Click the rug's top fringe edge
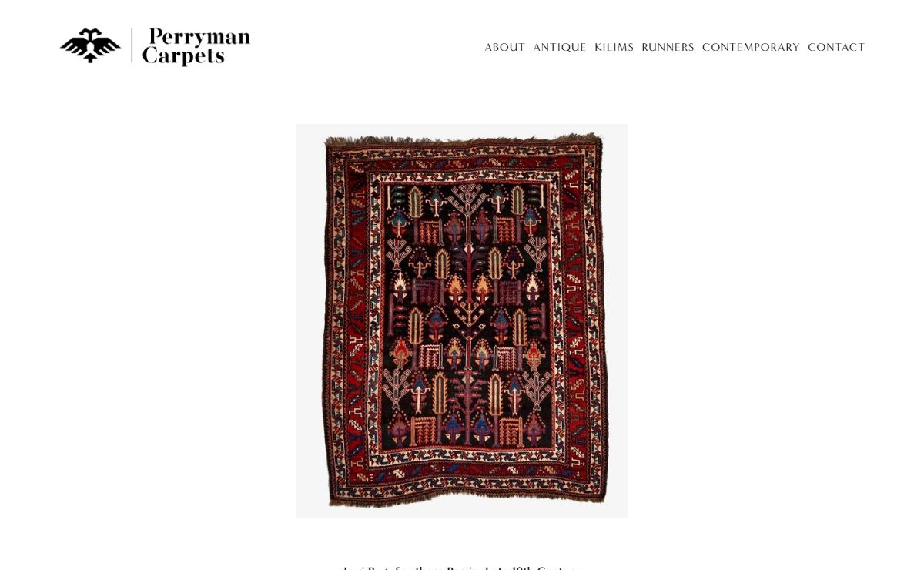Image resolution: width=924 pixels, height=570 pixels. coord(463,140)
